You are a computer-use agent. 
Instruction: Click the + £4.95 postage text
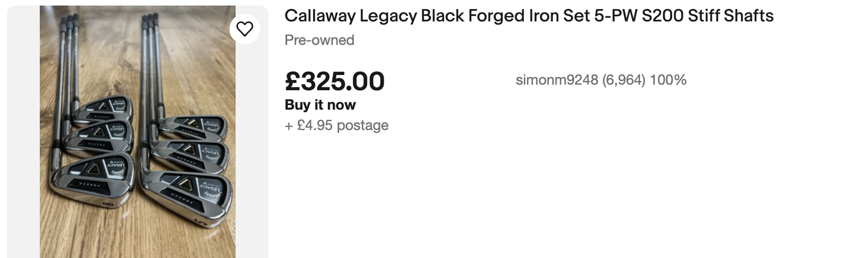pos(336,125)
